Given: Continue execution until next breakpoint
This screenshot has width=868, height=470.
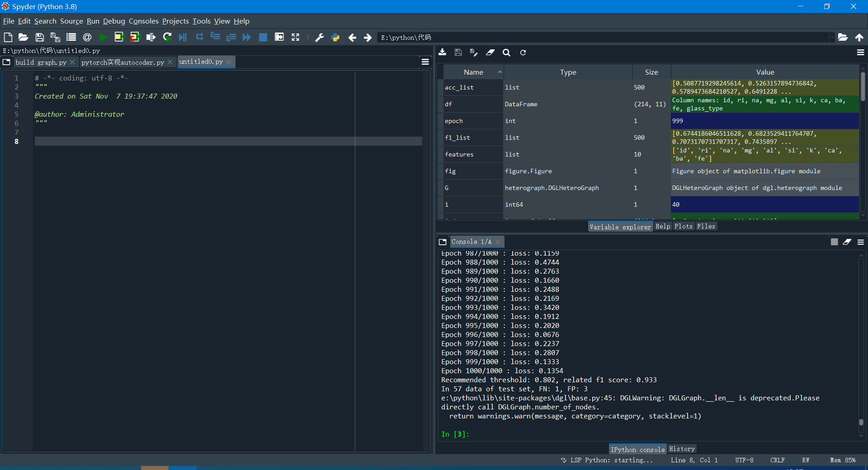Looking at the screenshot, I should point(247,37).
